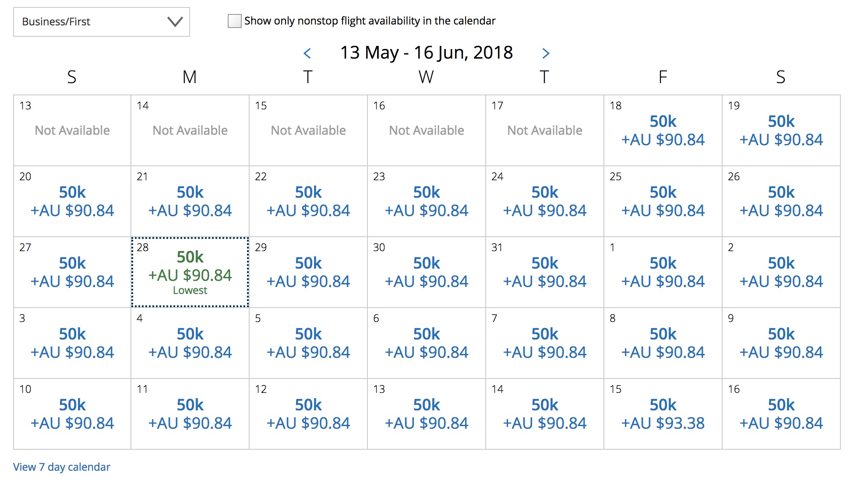This screenshot has width=868, height=490.
Task: Select June 6 Wednesday 50k fare
Action: point(427,343)
